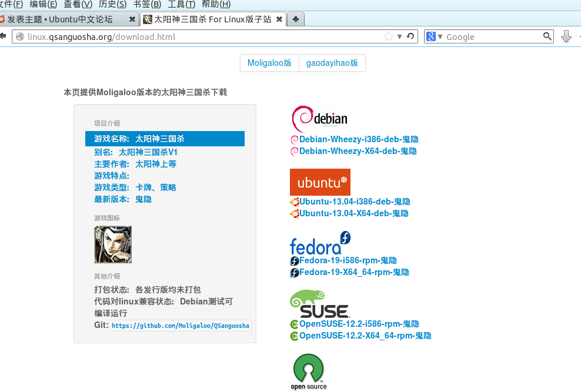
Task: Click the Debian logo image
Action: pyautogui.click(x=320, y=119)
